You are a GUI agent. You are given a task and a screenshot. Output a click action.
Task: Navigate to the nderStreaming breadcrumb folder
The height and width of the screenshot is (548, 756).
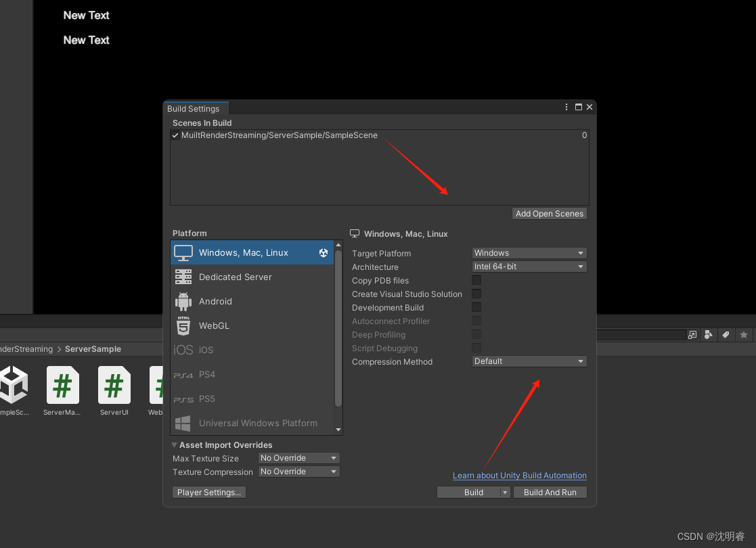[x=26, y=349]
